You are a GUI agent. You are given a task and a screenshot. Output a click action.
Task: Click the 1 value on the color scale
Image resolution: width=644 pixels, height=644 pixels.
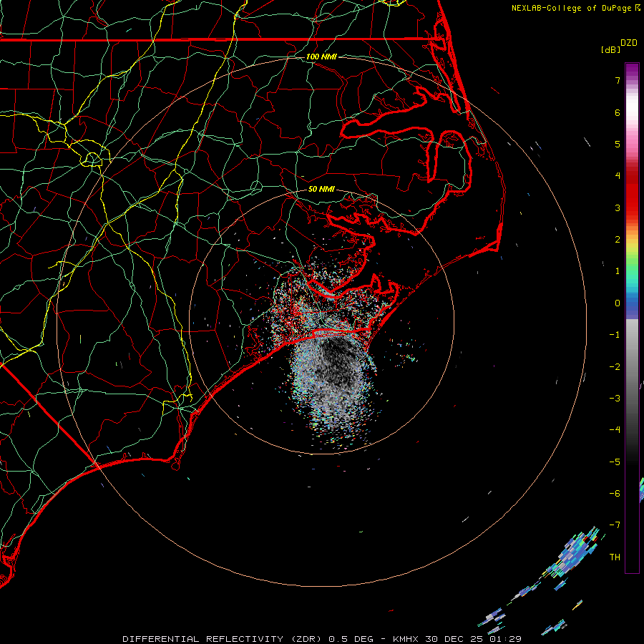(x=618, y=271)
